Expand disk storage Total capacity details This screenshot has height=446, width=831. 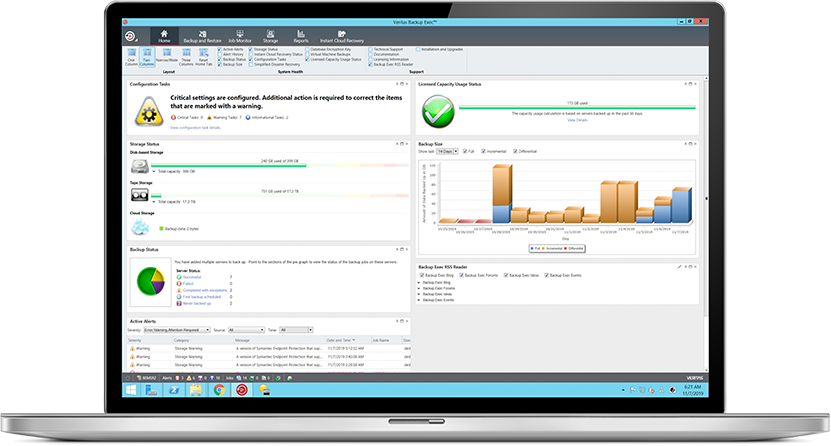(x=154, y=172)
